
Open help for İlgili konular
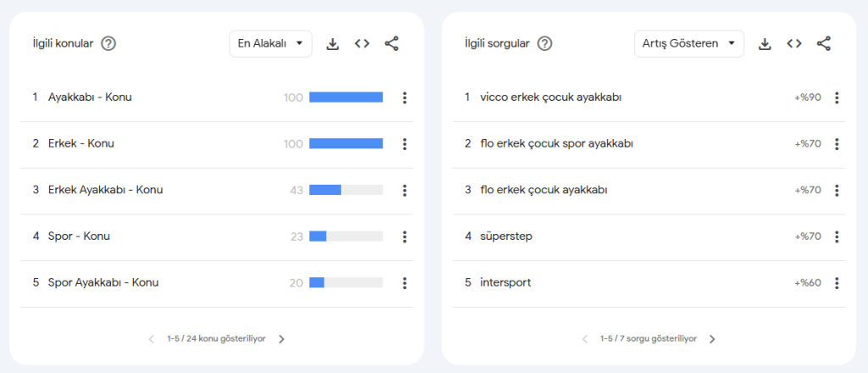108,44
